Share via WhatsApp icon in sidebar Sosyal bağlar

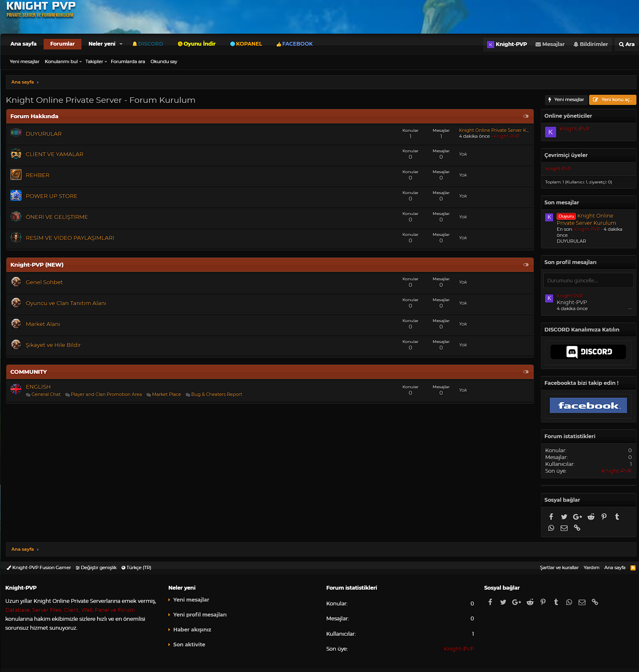tap(551, 528)
